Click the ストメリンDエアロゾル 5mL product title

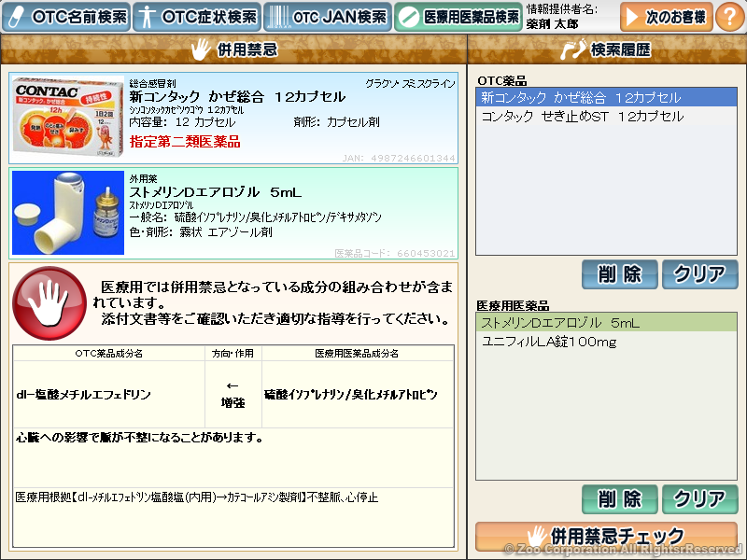pos(216,192)
